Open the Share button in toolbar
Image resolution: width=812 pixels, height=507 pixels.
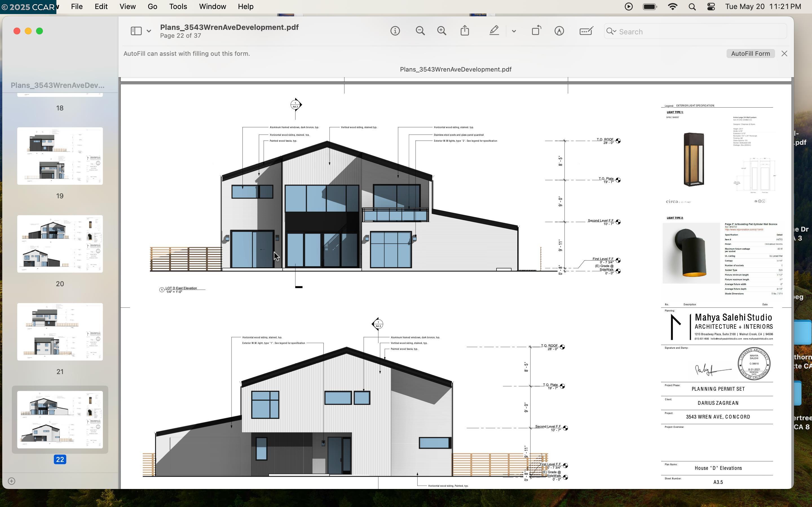pyautogui.click(x=465, y=31)
